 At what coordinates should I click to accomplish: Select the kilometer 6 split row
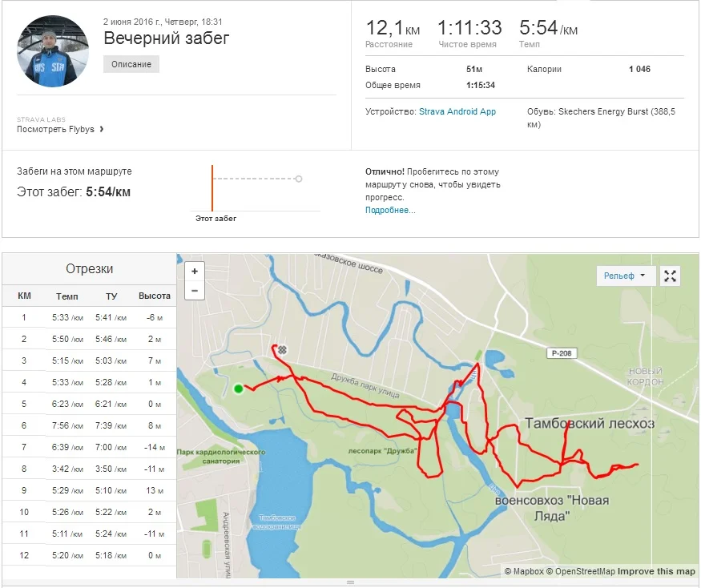pos(89,425)
